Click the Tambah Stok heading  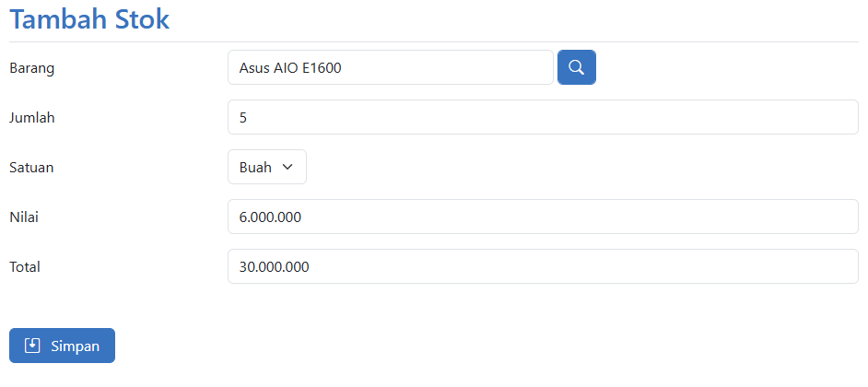tap(89, 19)
